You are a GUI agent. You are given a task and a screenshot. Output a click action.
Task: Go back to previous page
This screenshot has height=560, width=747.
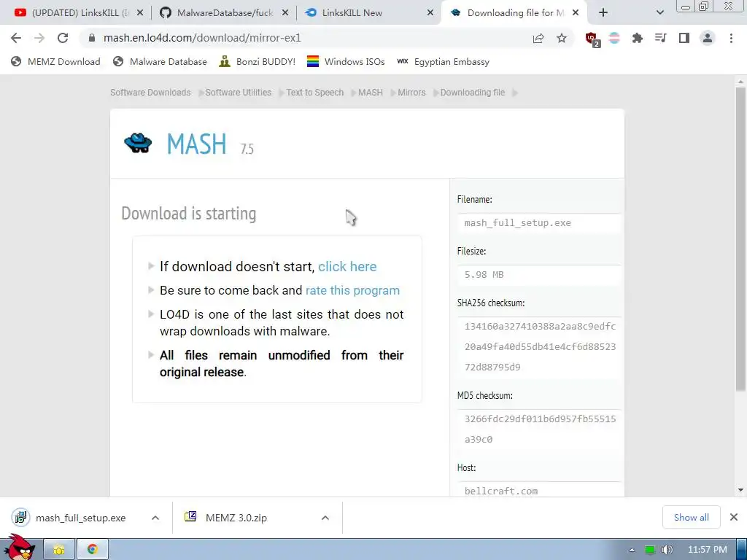click(x=16, y=38)
